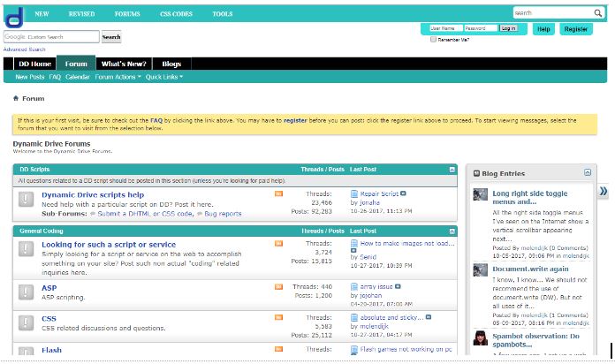Image resolution: width=615 pixels, height=364 pixels.
Task: Switch to the DD Home tab
Action: 35,64
